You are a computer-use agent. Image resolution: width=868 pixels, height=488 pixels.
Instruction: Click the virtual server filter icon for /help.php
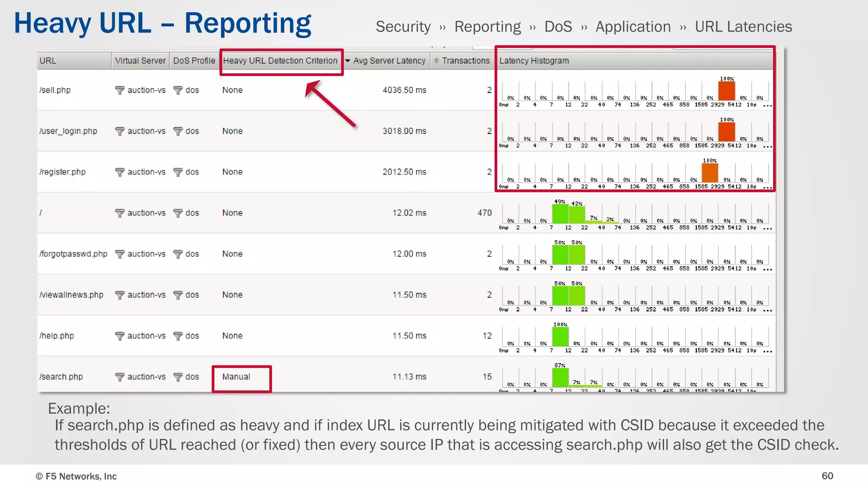[120, 336]
